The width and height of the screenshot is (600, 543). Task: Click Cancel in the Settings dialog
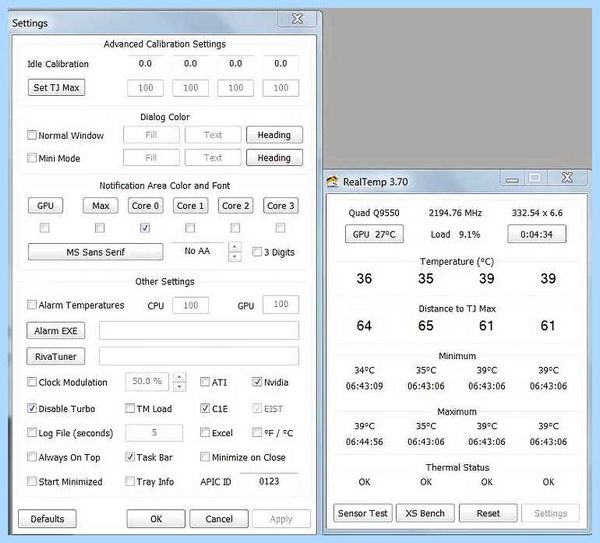tap(219, 519)
